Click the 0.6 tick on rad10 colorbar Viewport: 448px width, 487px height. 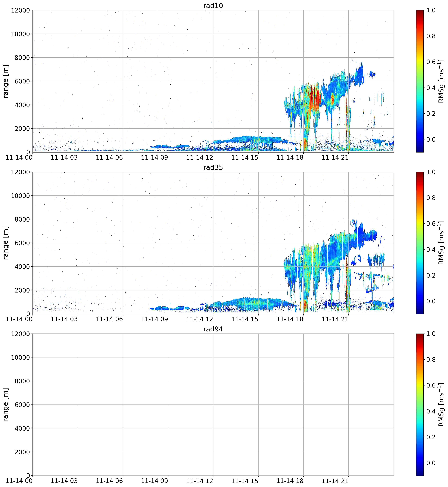[x=431, y=62]
